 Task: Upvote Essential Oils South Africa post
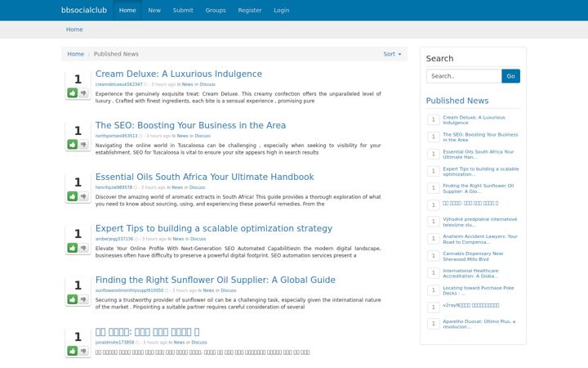[x=73, y=196]
